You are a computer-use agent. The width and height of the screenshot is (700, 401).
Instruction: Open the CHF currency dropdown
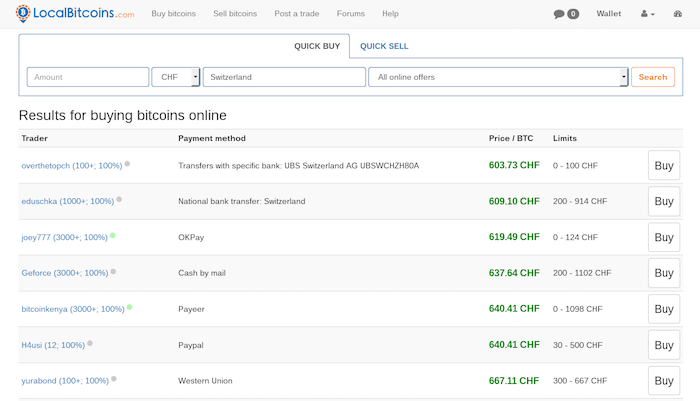click(175, 77)
